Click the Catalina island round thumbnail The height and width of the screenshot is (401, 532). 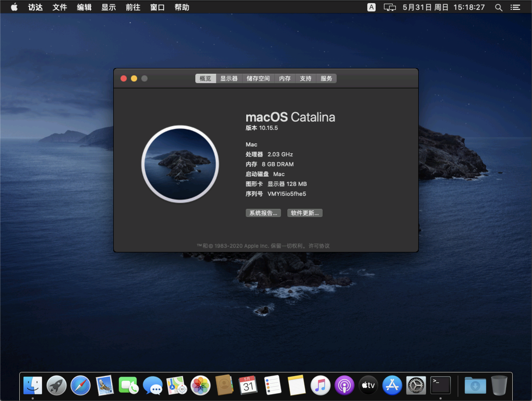coord(180,164)
